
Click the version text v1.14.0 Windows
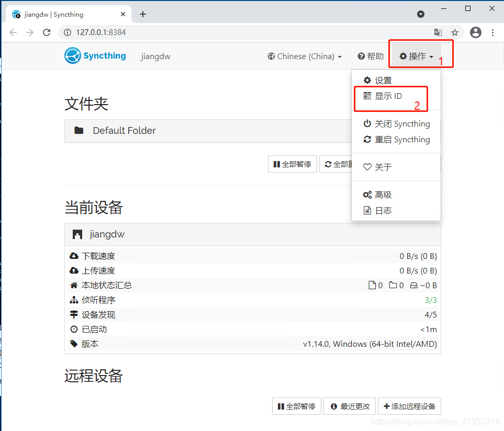369,344
